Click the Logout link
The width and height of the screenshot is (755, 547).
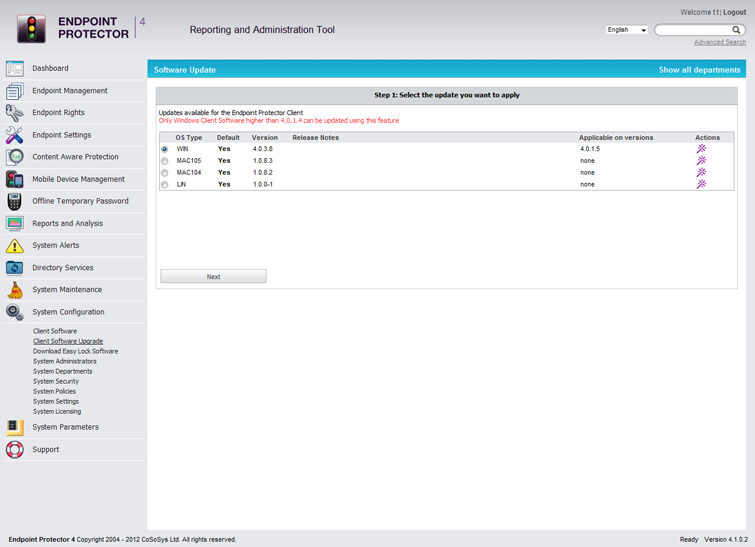click(x=734, y=12)
